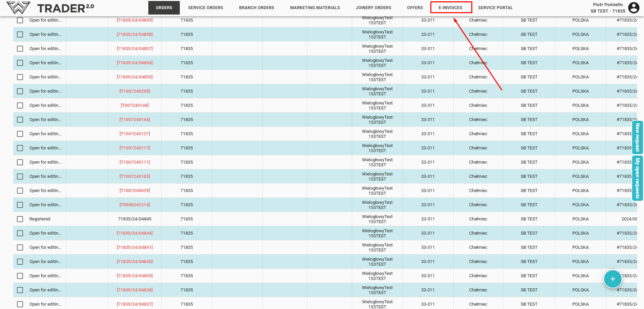Open the New request side tab
The height and width of the screenshot is (309, 644).
(637, 137)
